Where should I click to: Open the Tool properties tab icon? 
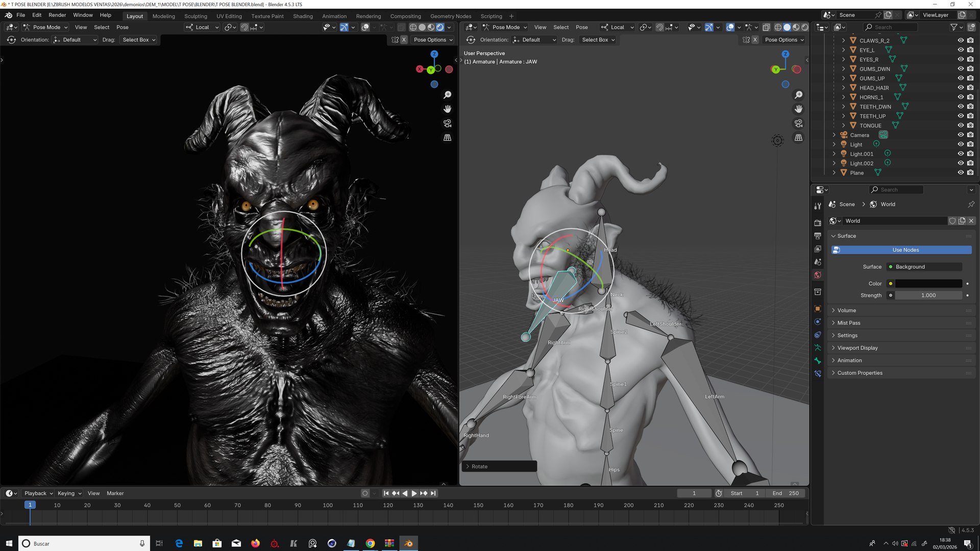pyautogui.click(x=818, y=206)
